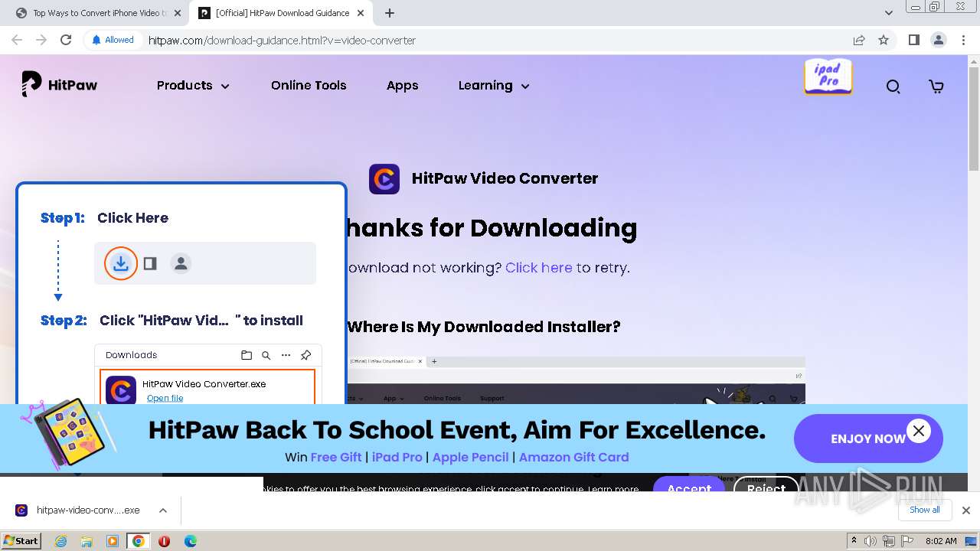Open the Apps menu item
980x551 pixels.
[x=403, y=86]
